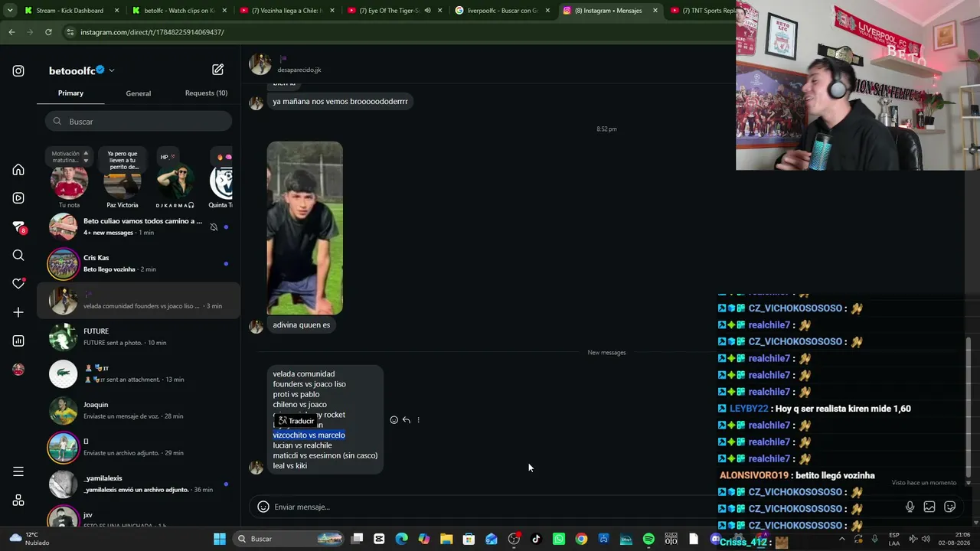Switch to liverpoolfc Buscar con Google tab
The image size is (980, 551).
[x=502, y=11]
